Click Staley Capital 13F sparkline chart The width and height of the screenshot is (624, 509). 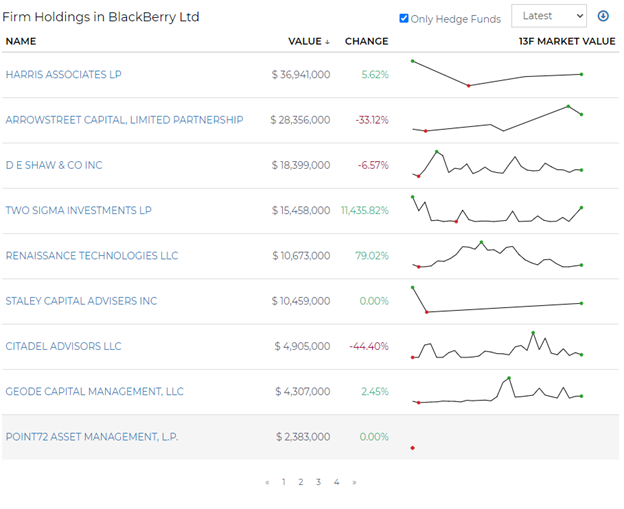(497, 300)
